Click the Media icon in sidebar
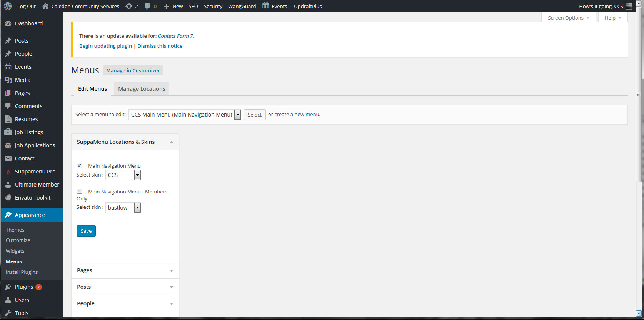The image size is (644, 320). click(8, 80)
